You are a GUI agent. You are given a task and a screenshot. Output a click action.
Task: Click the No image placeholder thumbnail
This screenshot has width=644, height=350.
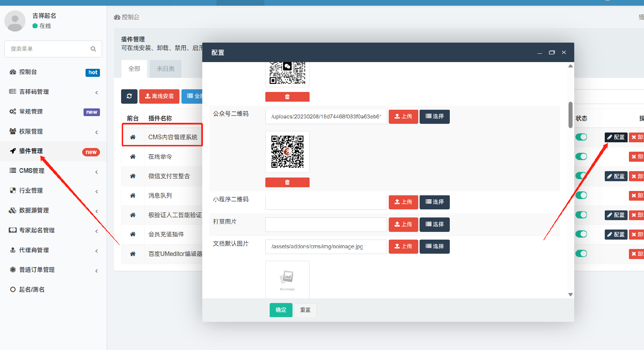[x=287, y=280]
